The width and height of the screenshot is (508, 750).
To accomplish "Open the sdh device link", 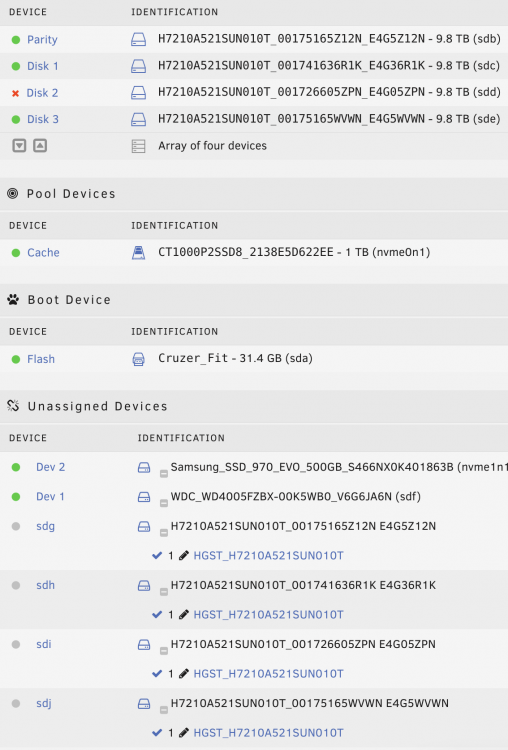I will tap(45, 585).
